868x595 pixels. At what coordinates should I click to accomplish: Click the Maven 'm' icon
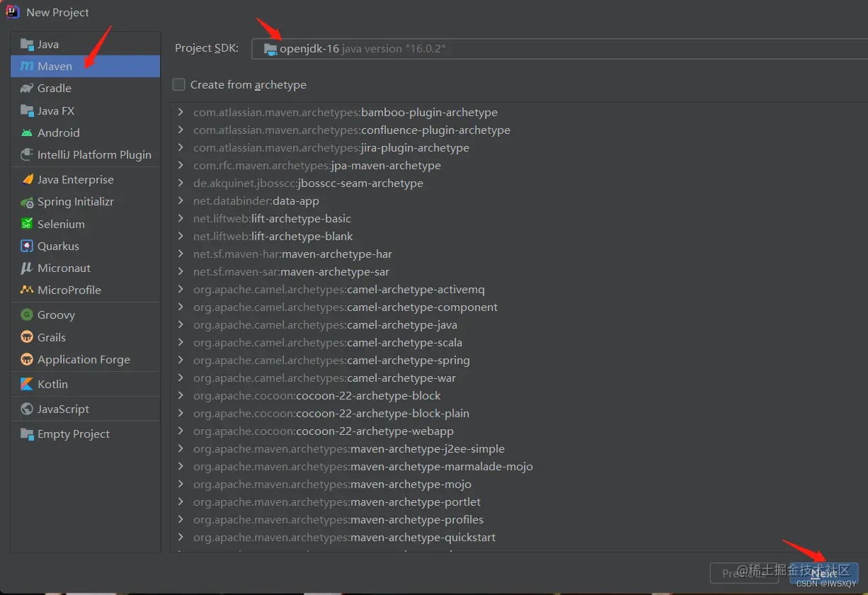tap(27, 66)
